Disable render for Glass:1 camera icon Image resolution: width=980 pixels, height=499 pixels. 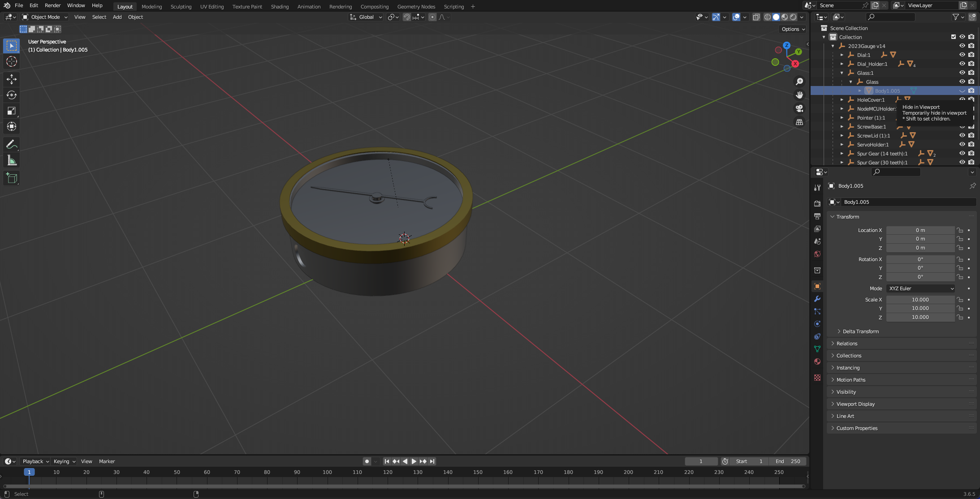[x=971, y=73]
